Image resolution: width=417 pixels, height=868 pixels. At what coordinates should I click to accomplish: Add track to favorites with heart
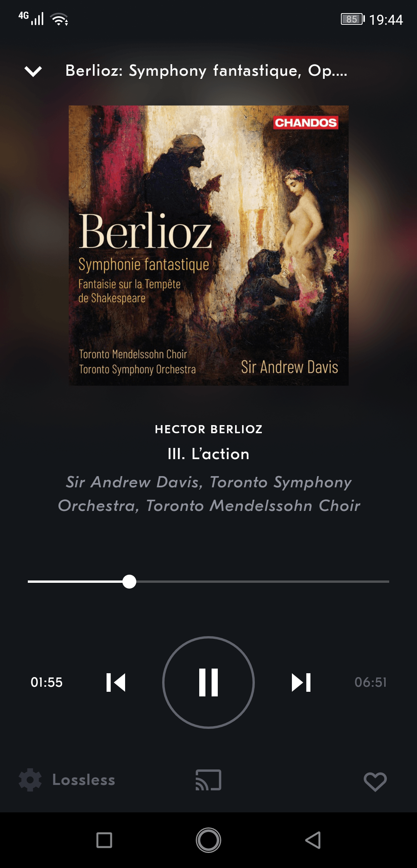375,781
